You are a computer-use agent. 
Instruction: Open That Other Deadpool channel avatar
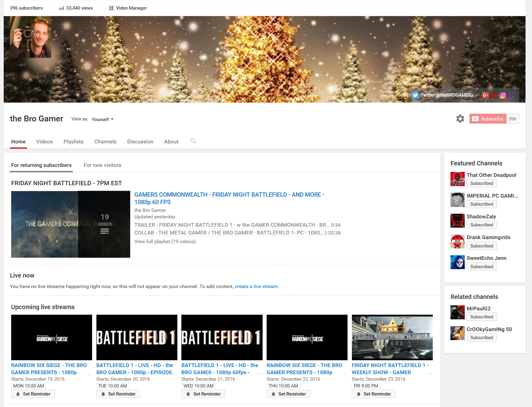coord(458,179)
